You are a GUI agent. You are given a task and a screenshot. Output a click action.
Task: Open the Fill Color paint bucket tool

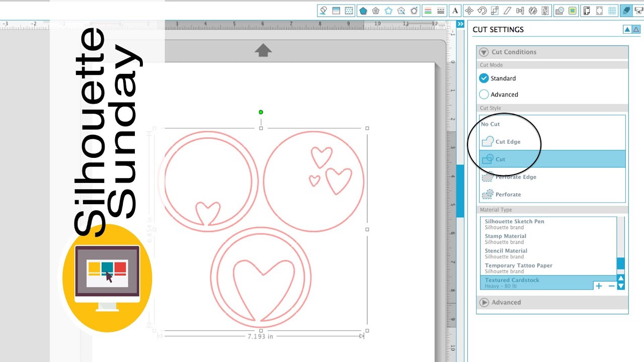tap(324, 10)
